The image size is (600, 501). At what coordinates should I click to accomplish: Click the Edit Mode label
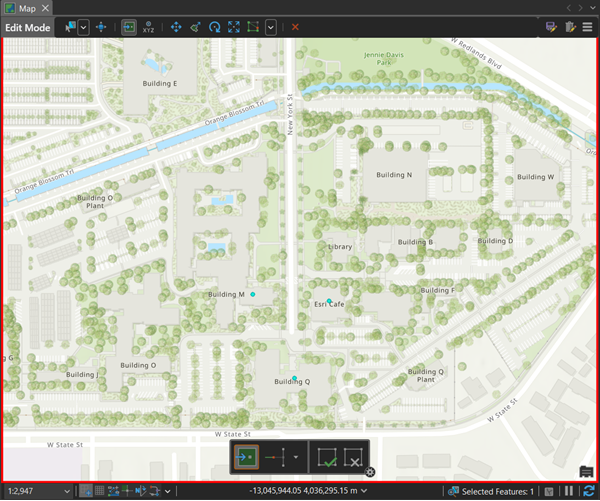click(x=28, y=28)
